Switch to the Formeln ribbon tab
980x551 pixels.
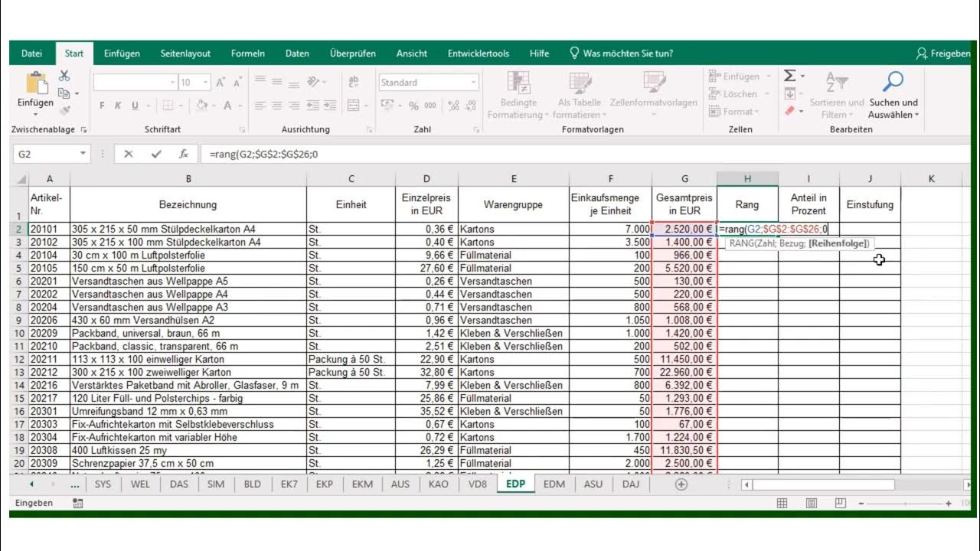click(x=248, y=54)
